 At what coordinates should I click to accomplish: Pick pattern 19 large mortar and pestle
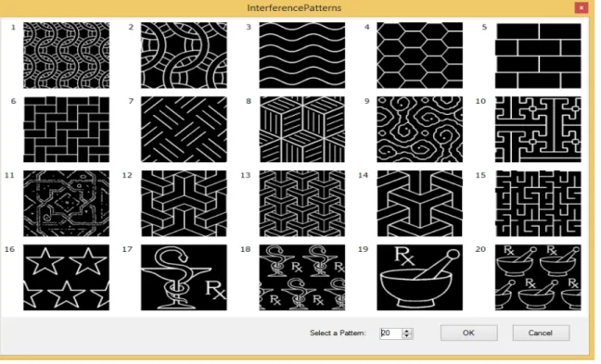(x=420, y=278)
